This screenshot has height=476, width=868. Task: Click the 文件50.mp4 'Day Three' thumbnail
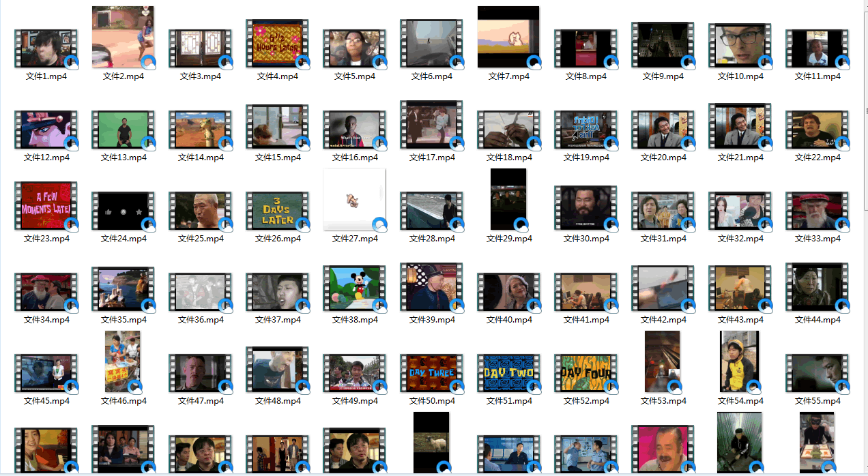[431, 372]
